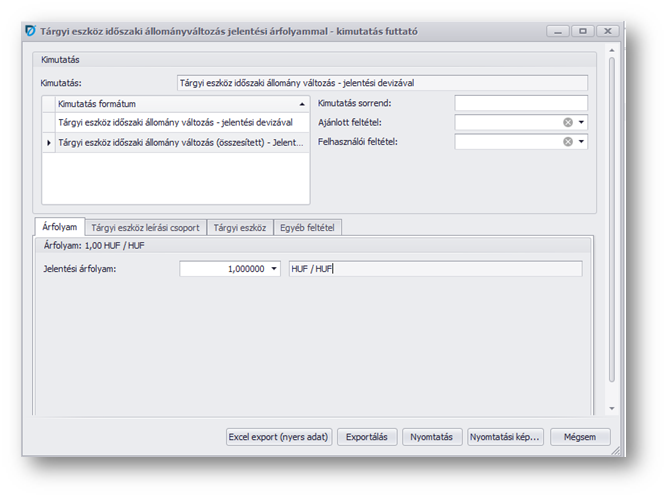Viewport: 668px width, 499px height.
Task: Click the app logo icon in title bar
Action: 29,32
